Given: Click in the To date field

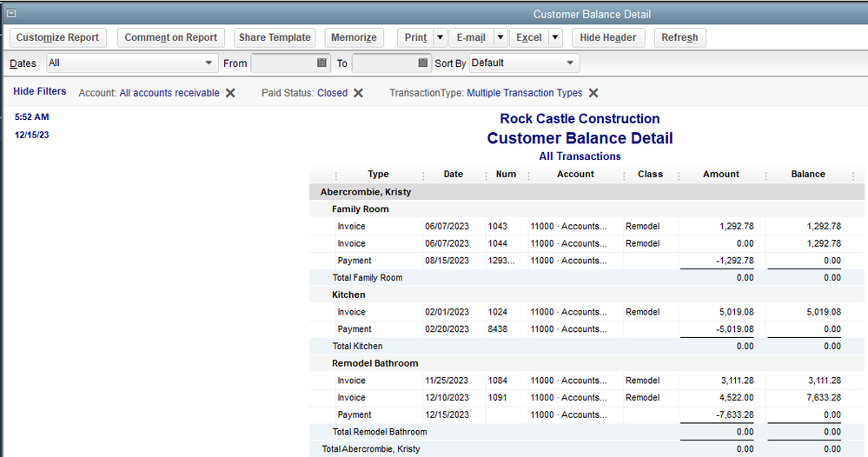Looking at the screenshot, I should click(385, 63).
